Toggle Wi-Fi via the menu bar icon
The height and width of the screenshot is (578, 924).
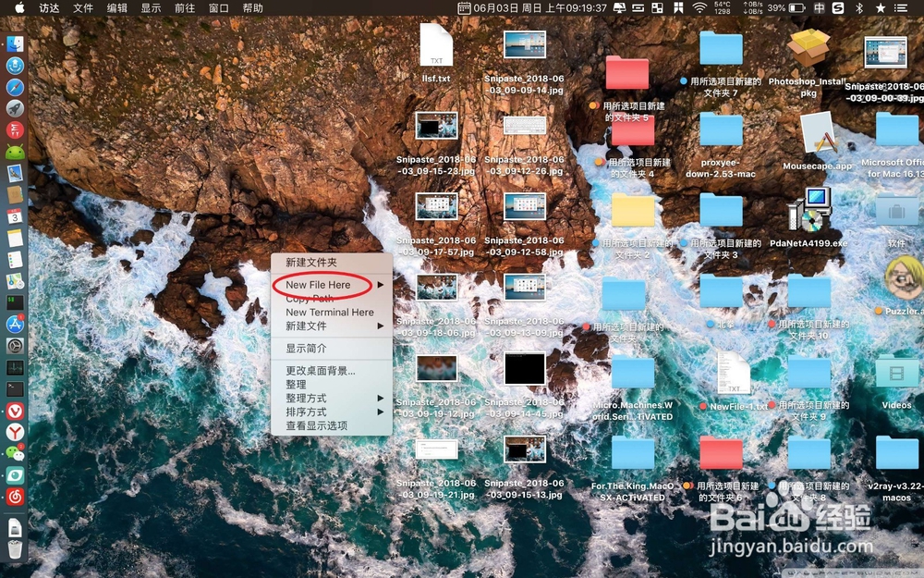point(699,8)
